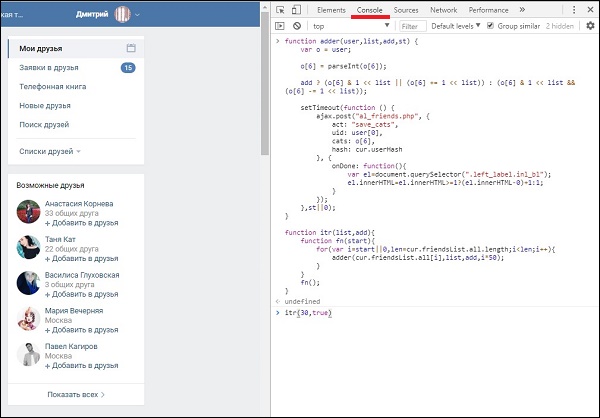This screenshot has height=418, width=600.
Task: Click Дмитрий's profile avatar in header
Action: click(122, 15)
